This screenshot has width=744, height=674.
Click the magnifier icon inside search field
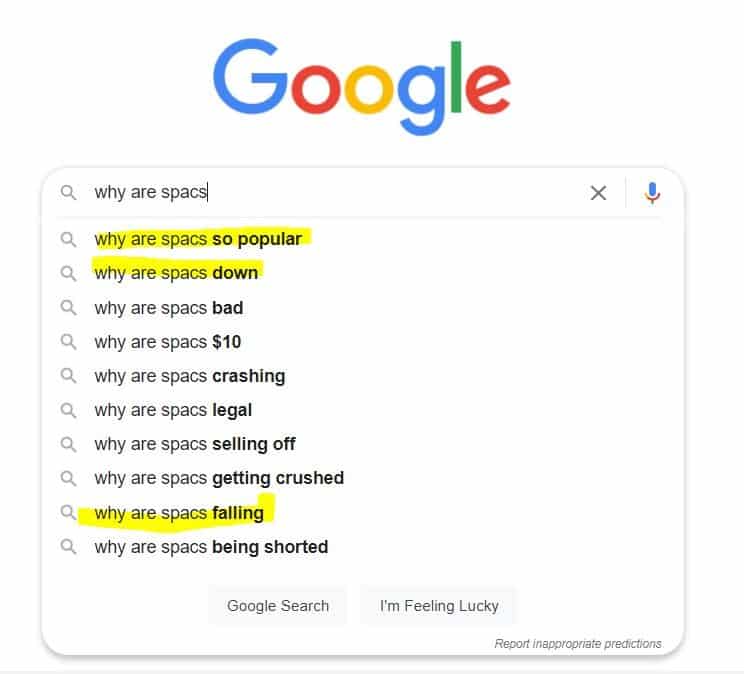pyautogui.click(x=68, y=192)
